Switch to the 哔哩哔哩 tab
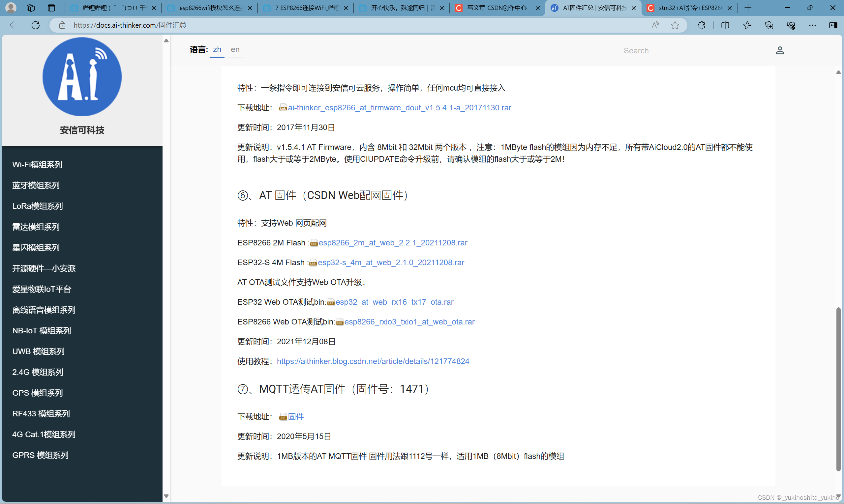 tap(113, 8)
